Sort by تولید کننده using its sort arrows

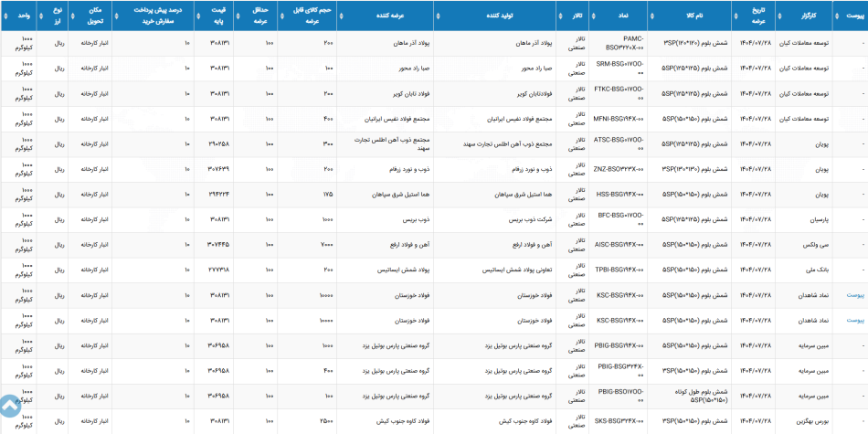pyautogui.click(x=439, y=16)
